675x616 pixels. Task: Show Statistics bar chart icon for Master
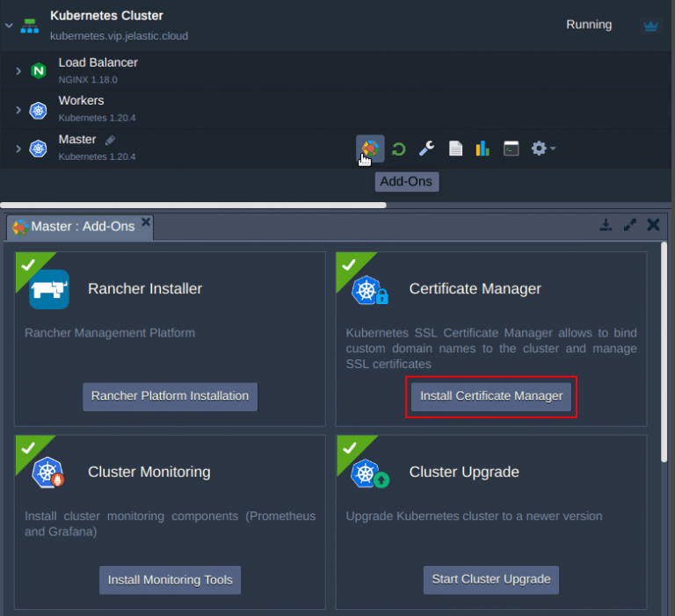[483, 149]
